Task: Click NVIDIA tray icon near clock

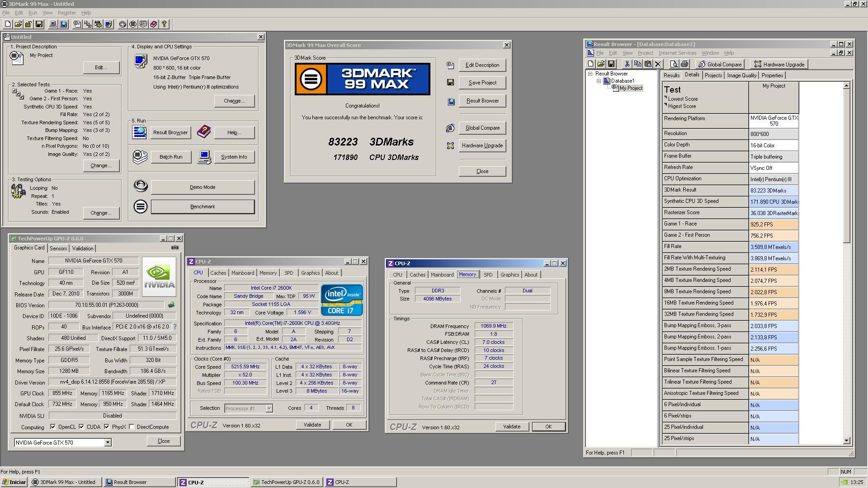Action: pos(844,482)
